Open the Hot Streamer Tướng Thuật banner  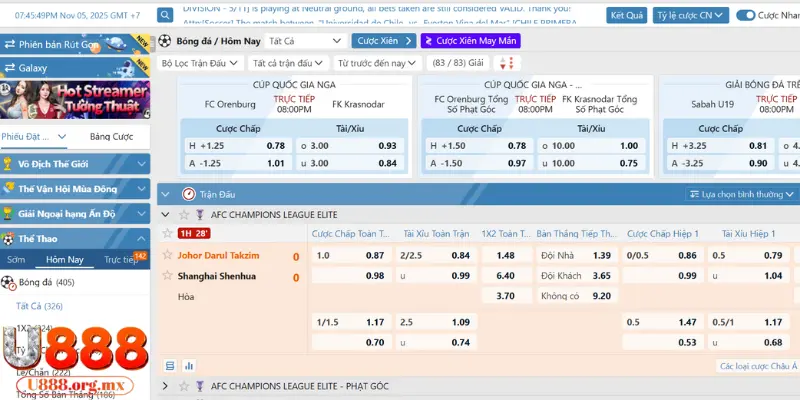(x=75, y=101)
